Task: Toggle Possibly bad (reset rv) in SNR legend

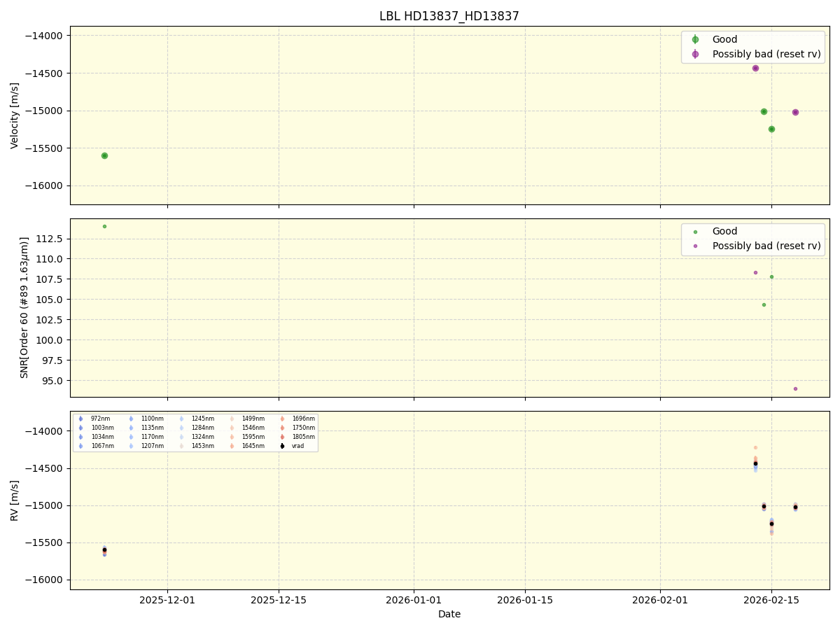Action: coord(766,246)
